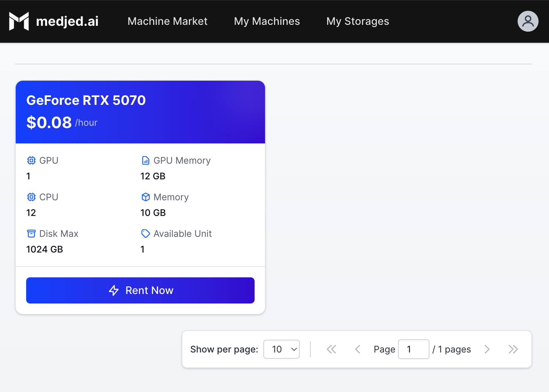549x392 pixels.
Task: Select 10 from the per-page selector
Action: [x=281, y=349]
